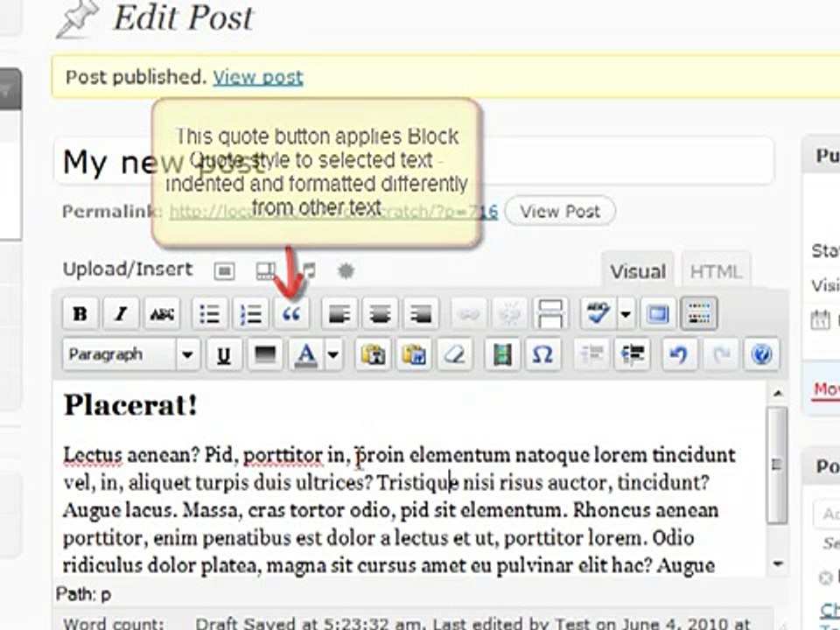This screenshot has height=630, width=840.
Task: Toggle the spellchecker ABC check icon
Action: coord(598,313)
